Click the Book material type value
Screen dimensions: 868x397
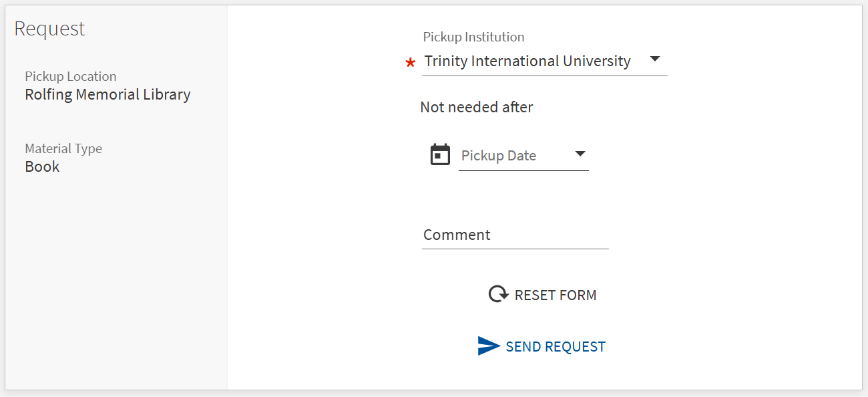(42, 167)
